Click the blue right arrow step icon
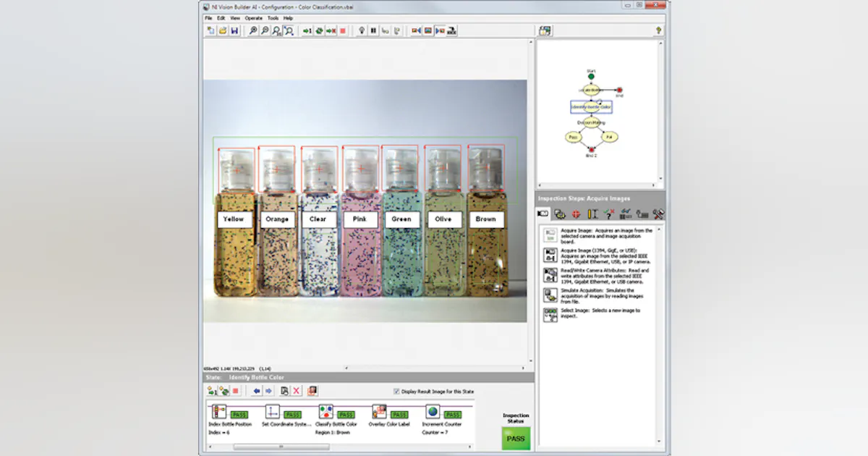868x456 pixels. (x=268, y=391)
